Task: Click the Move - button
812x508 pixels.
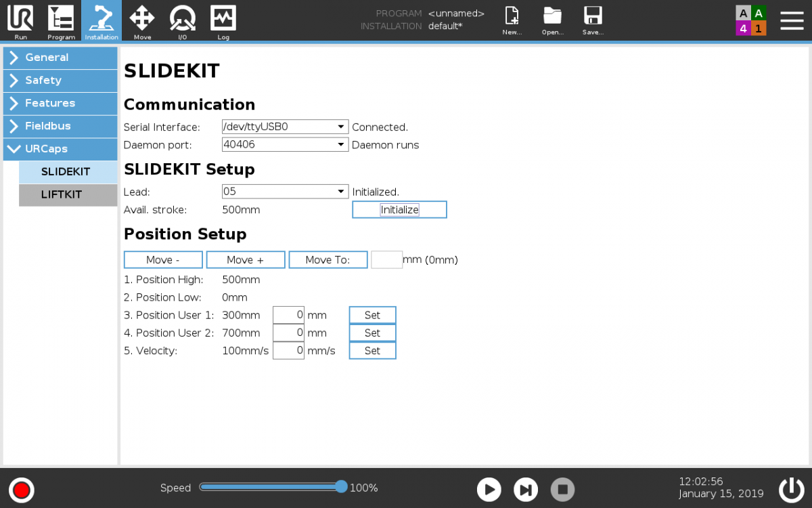Action: click(163, 260)
